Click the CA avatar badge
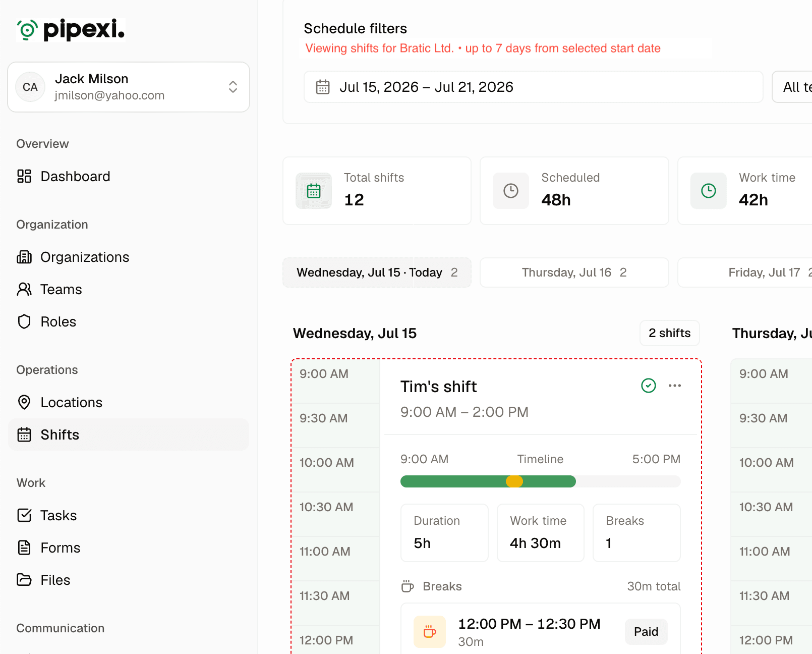Image resolution: width=812 pixels, height=654 pixels. pyautogui.click(x=30, y=87)
